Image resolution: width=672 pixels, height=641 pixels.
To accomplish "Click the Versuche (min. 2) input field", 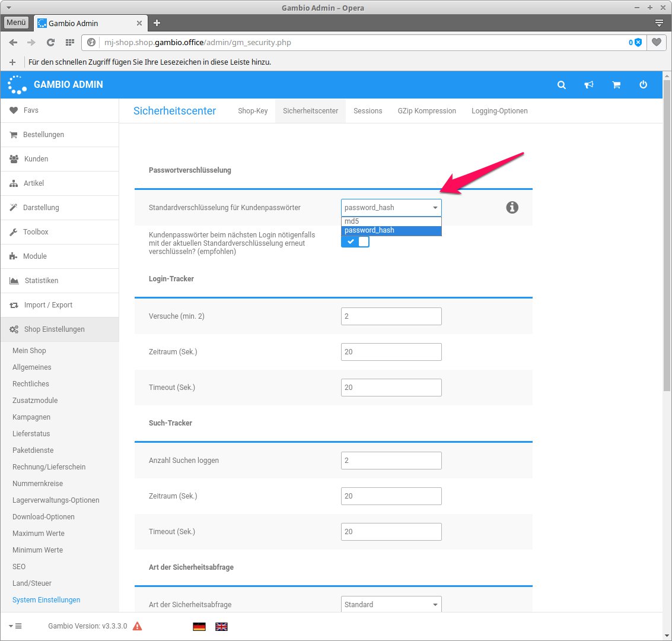I will pos(391,316).
